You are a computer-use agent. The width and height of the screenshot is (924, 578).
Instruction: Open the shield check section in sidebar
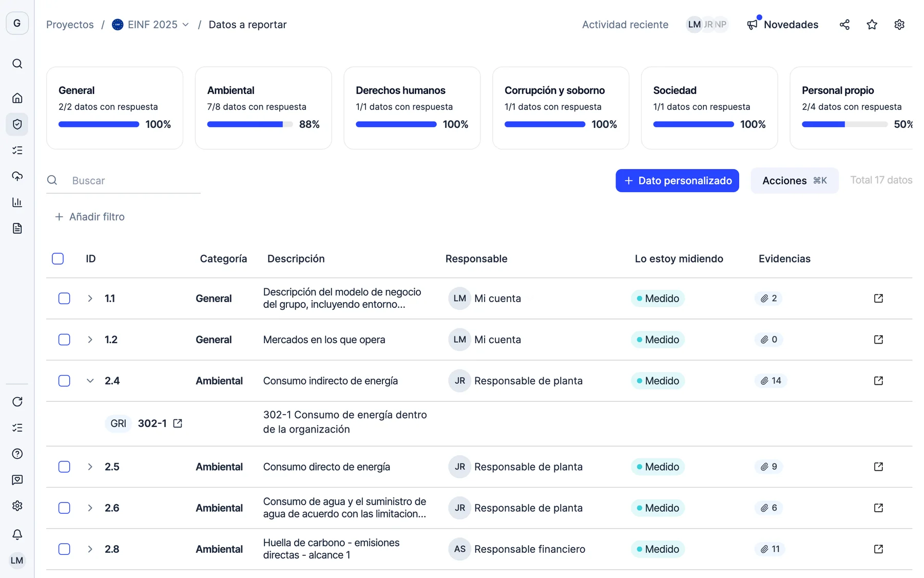[x=17, y=124]
